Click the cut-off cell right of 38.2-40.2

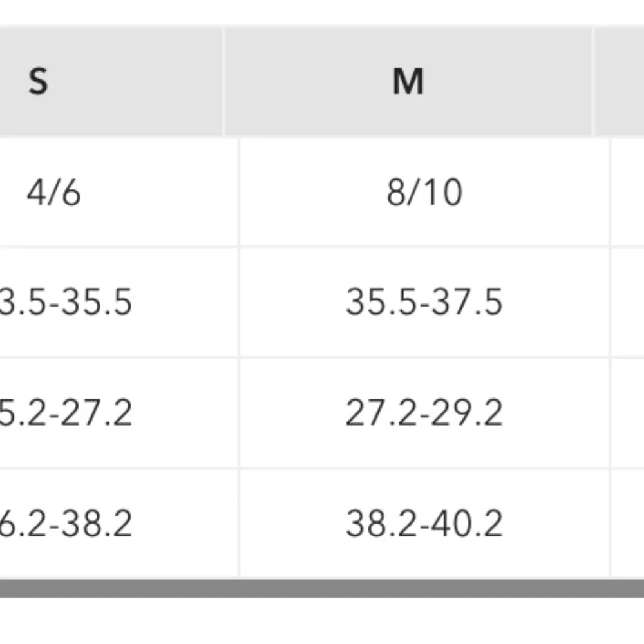click(x=628, y=524)
